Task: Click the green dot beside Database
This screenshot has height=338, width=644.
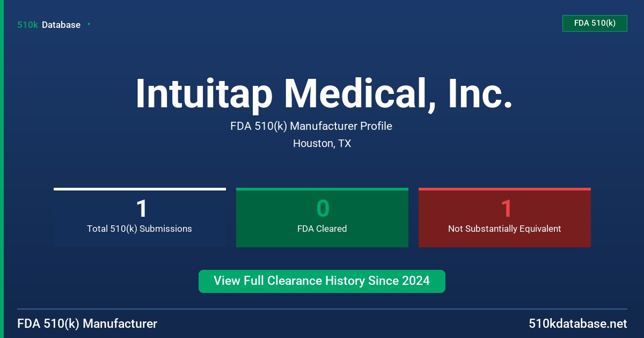Action: coord(89,24)
